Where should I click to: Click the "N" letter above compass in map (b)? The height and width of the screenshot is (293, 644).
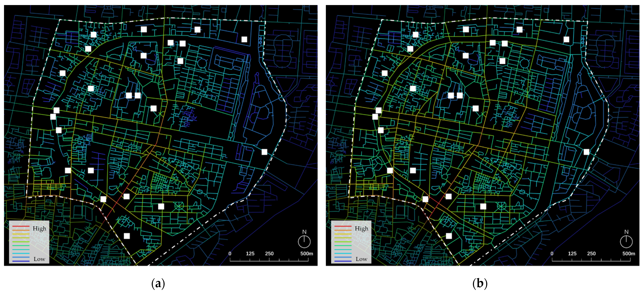pos(626,232)
